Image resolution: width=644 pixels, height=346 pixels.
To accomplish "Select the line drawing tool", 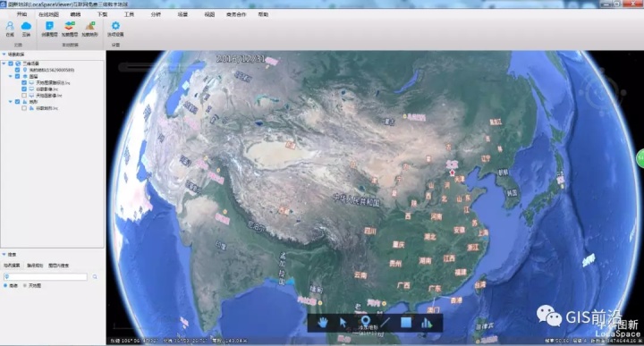I will point(386,323).
